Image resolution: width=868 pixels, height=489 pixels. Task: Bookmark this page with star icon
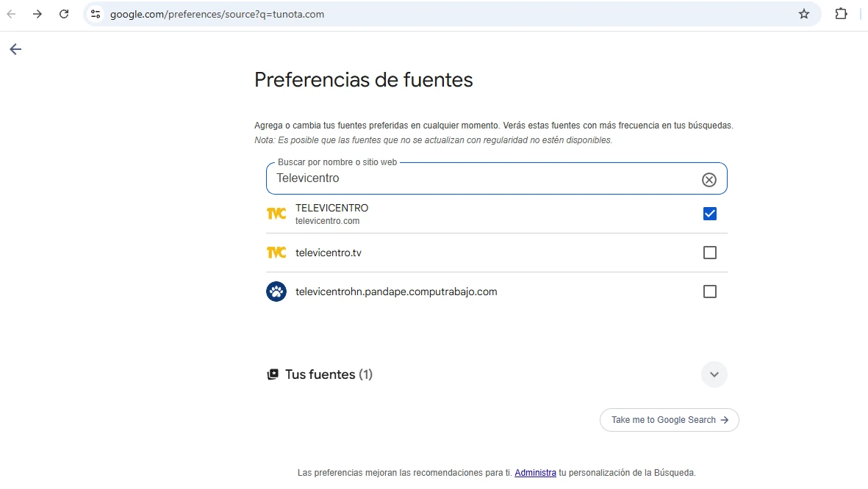pyautogui.click(x=804, y=14)
